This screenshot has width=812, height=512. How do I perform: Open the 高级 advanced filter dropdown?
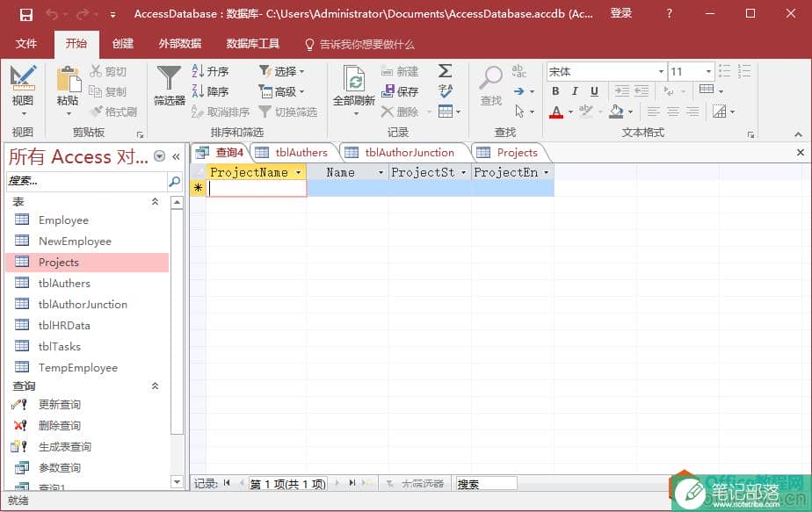tap(282, 91)
